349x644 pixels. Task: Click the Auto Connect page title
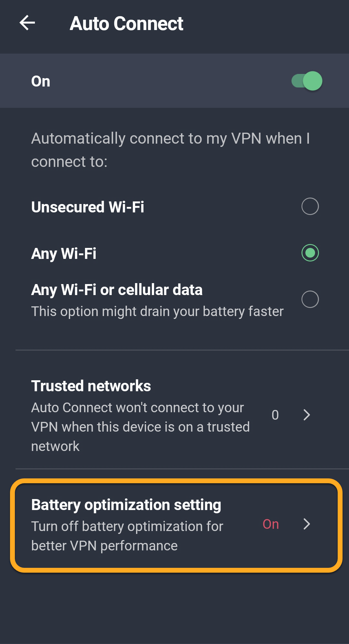tap(126, 24)
